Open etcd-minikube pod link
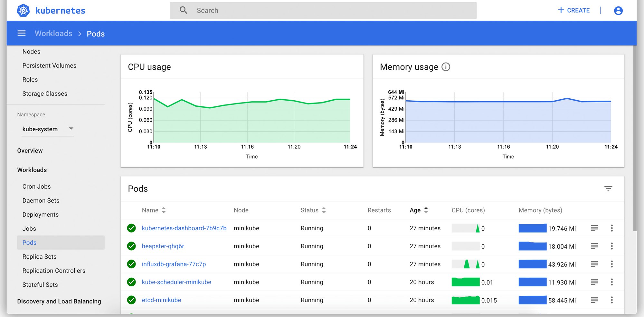The height and width of the screenshot is (317, 644). coord(161,300)
